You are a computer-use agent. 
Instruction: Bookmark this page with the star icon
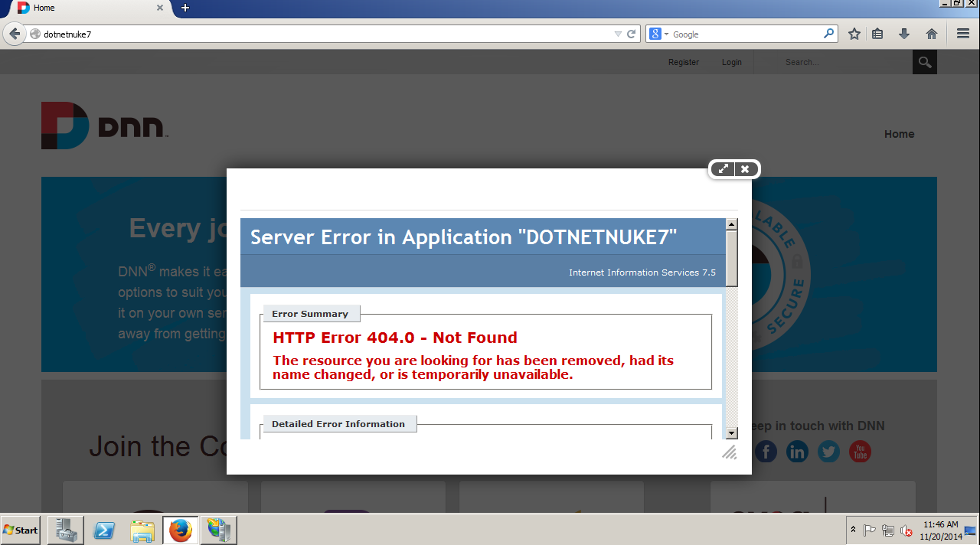pyautogui.click(x=854, y=34)
